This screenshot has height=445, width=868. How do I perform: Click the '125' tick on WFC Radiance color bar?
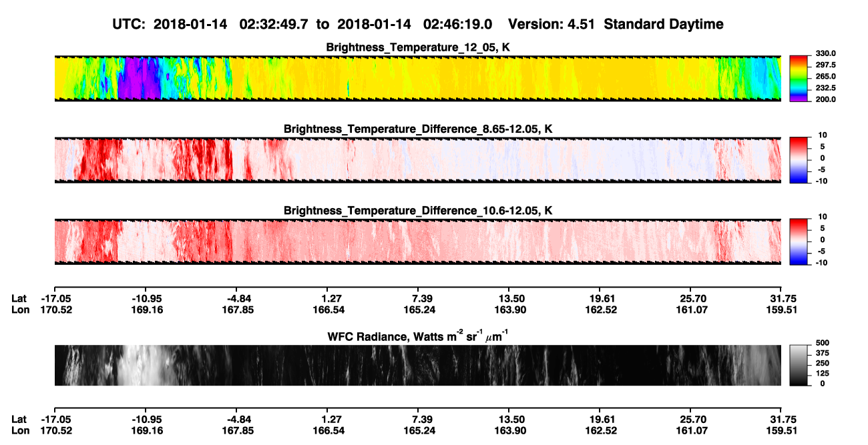click(x=823, y=373)
